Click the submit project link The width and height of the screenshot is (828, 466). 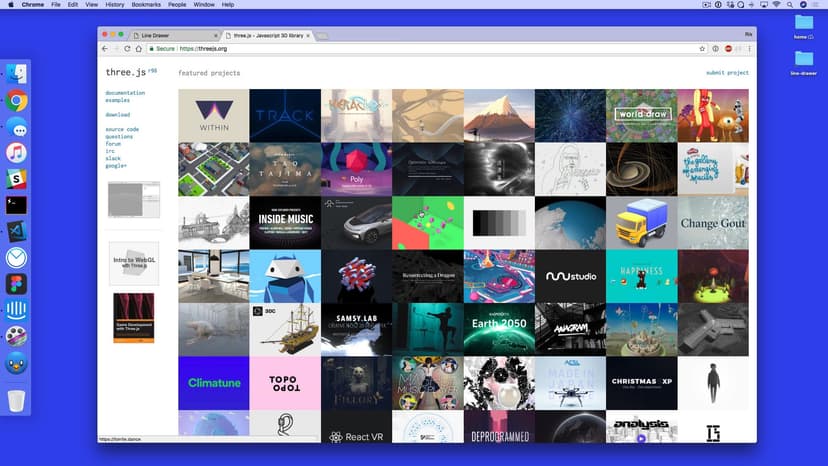click(x=727, y=73)
